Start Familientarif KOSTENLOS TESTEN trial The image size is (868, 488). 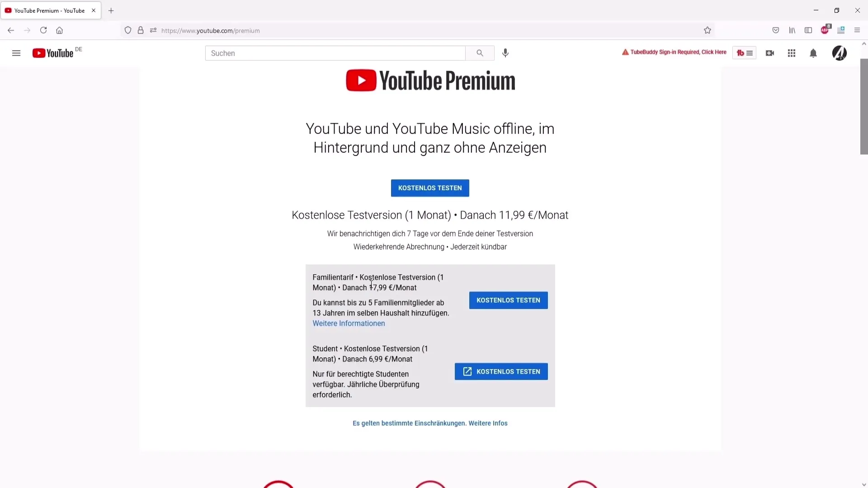pyautogui.click(x=508, y=300)
